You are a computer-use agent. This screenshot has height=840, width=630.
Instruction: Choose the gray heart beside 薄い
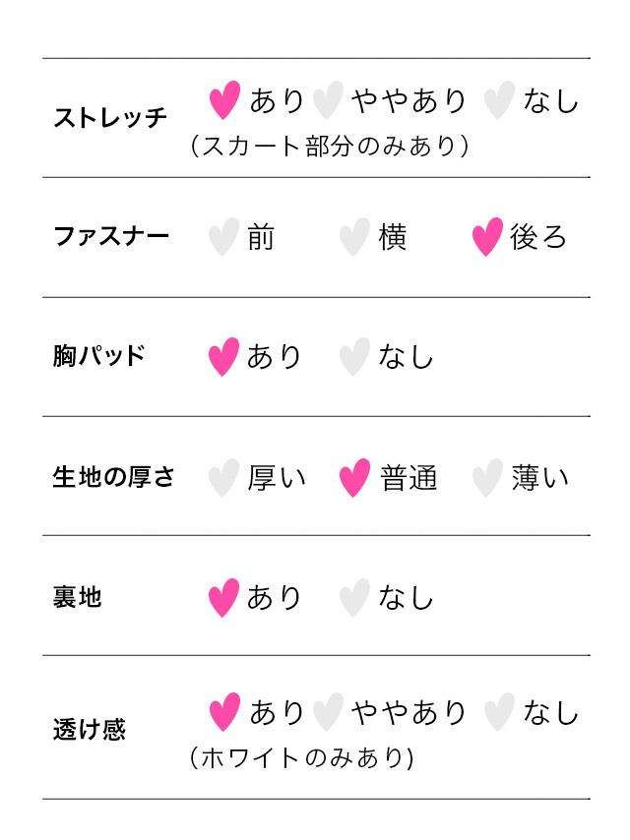(x=487, y=478)
